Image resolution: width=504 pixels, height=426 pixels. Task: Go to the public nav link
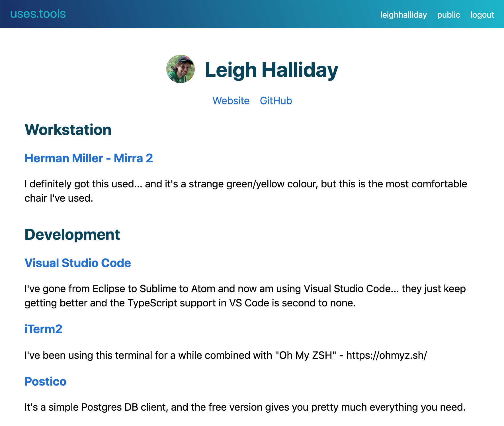(448, 15)
